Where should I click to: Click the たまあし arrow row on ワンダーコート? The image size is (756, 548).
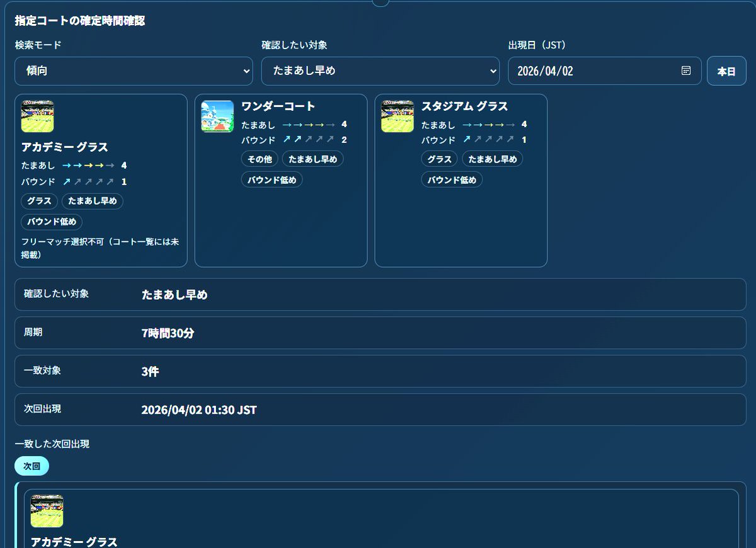308,125
